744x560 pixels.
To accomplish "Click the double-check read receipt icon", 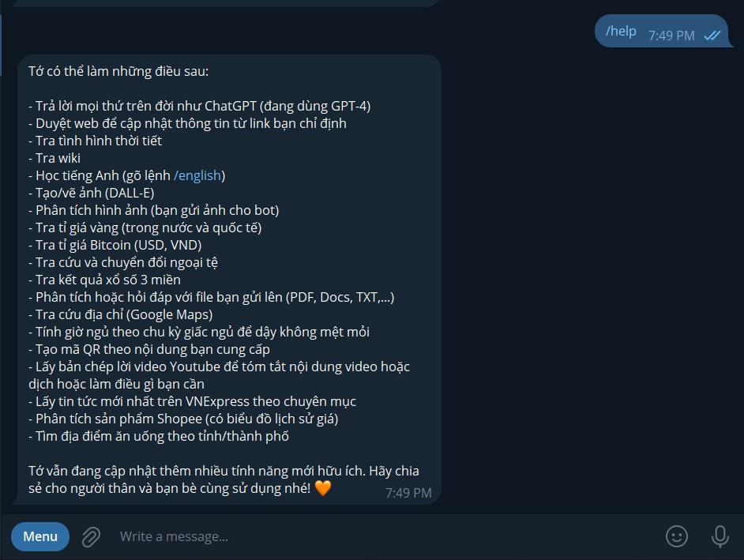I will 712,36.
